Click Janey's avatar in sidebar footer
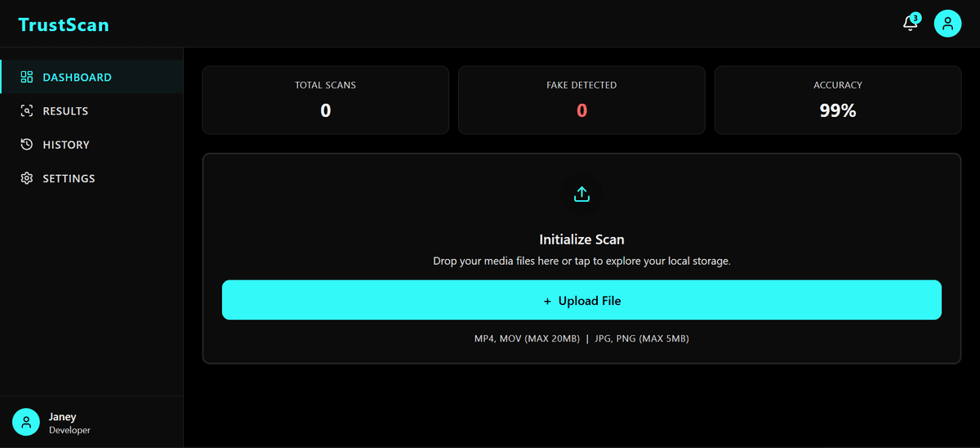This screenshot has width=980, height=448. [x=26, y=422]
